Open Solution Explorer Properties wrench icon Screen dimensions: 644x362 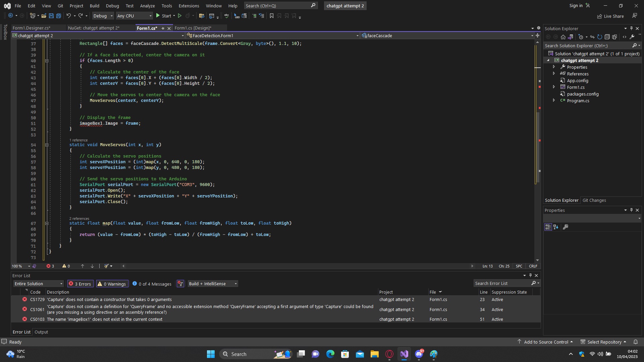(x=632, y=37)
